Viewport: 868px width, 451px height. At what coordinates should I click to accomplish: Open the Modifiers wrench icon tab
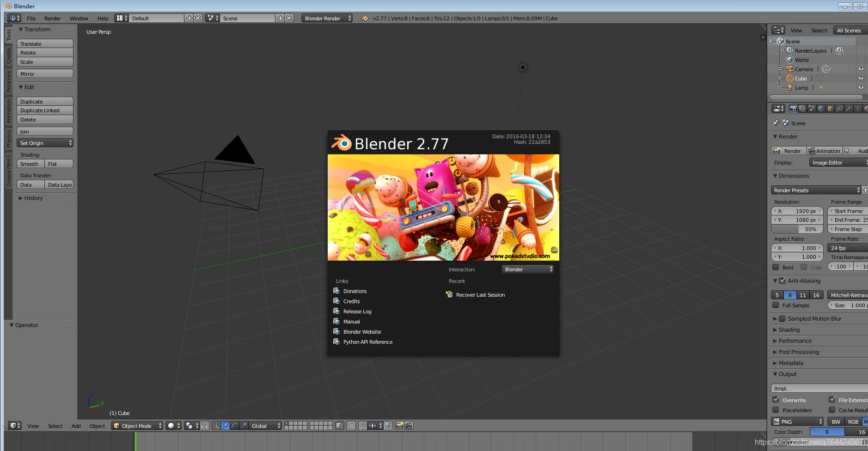[x=849, y=109]
